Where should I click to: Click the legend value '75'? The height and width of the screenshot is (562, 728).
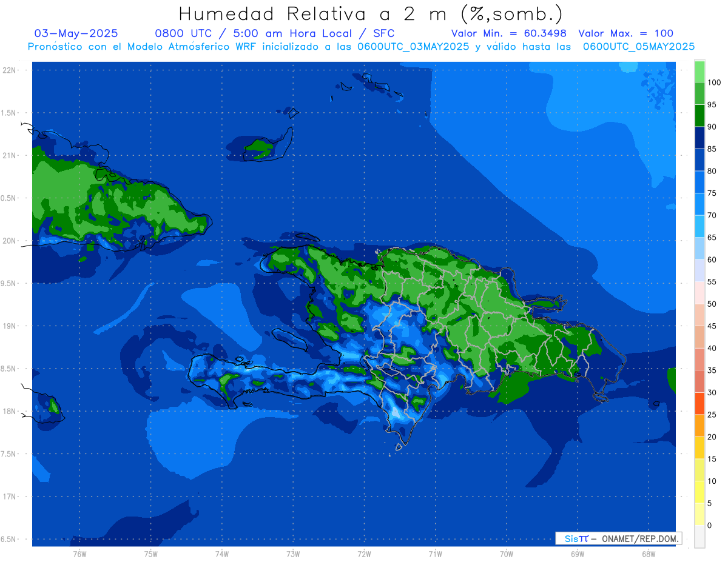[712, 193]
